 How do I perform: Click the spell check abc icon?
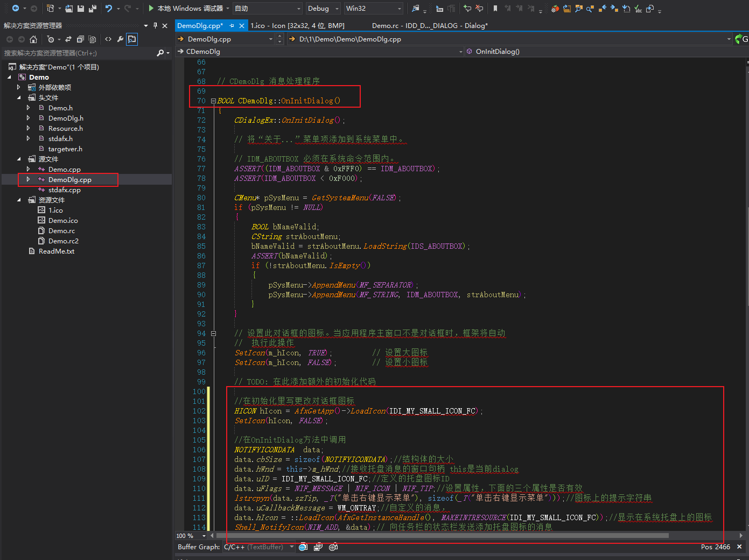click(638, 9)
